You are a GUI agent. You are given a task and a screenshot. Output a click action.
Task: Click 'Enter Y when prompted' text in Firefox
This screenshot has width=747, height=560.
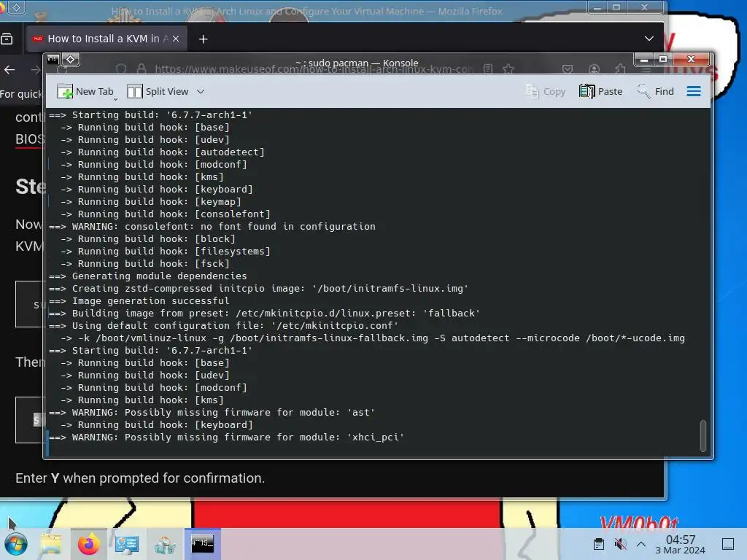tap(140, 478)
